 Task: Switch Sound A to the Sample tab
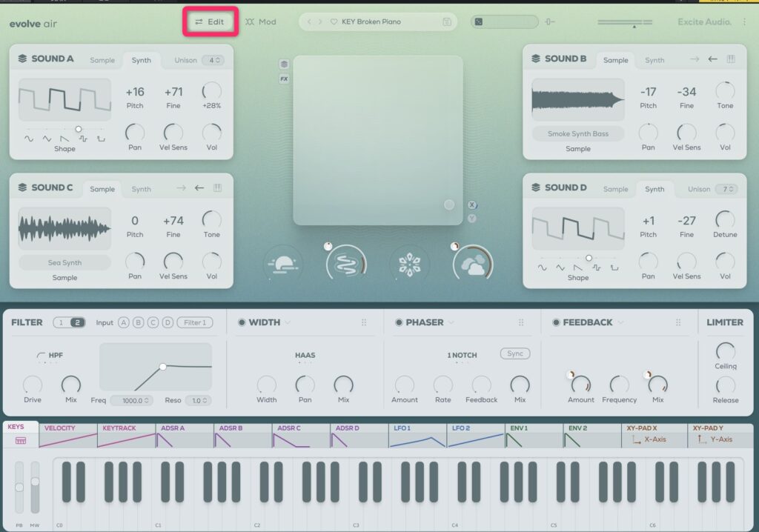102,60
